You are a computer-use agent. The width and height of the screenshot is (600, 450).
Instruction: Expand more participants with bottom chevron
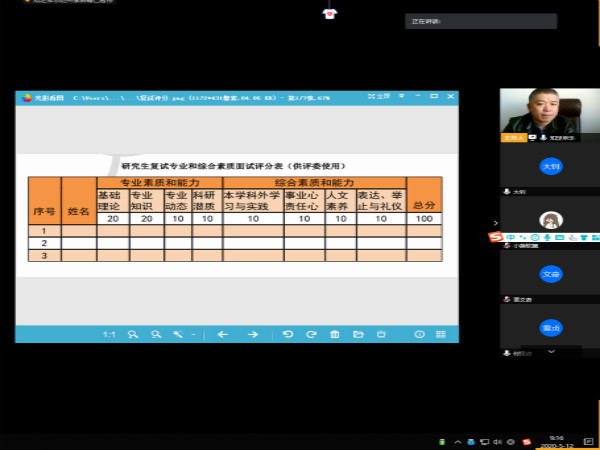pyautogui.click(x=551, y=351)
